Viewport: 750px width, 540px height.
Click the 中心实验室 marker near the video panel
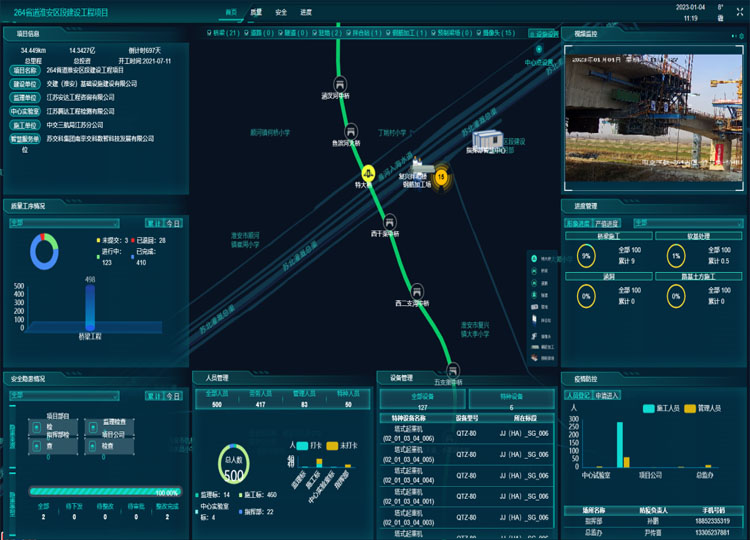(539, 49)
